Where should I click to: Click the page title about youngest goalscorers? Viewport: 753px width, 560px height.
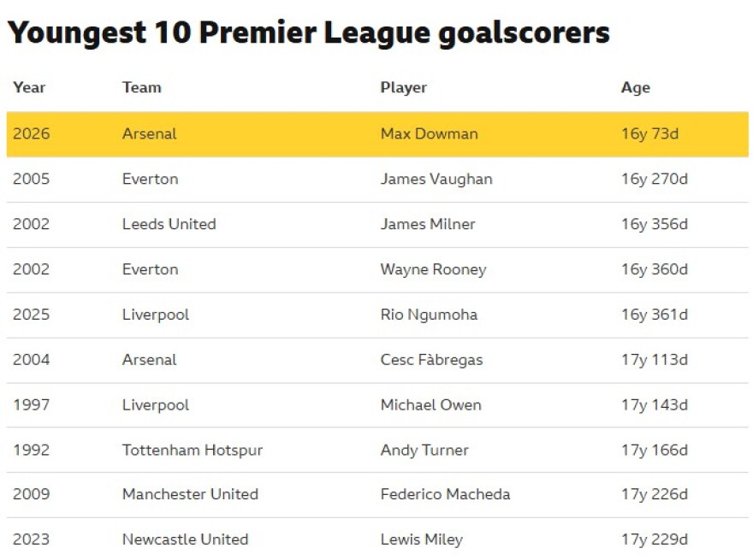coord(308,32)
